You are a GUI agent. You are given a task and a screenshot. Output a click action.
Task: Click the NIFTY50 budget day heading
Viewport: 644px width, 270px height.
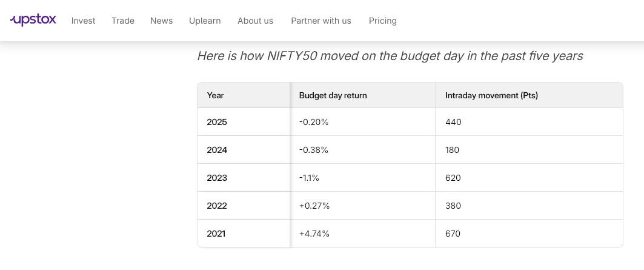390,56
